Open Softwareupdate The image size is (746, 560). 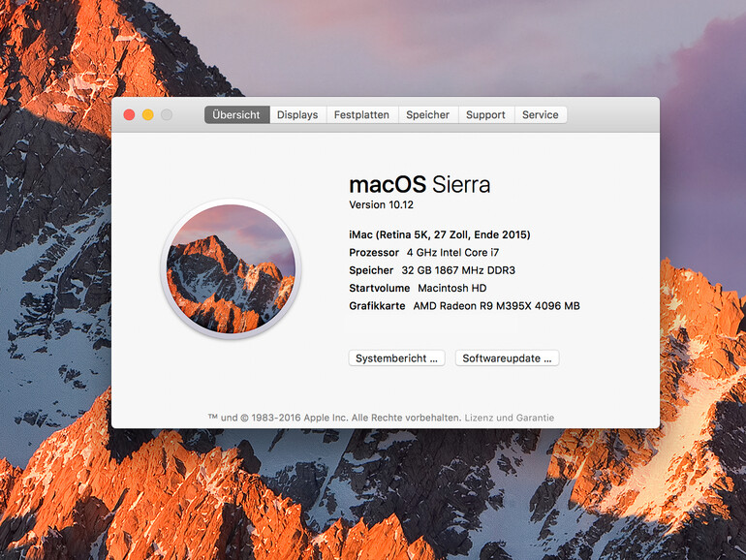(x=507, y=358)
